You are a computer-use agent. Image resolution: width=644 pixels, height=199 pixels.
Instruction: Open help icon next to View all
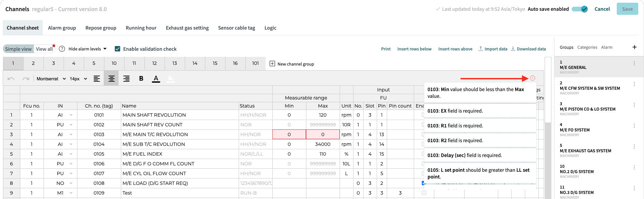[x=62, y=49]
